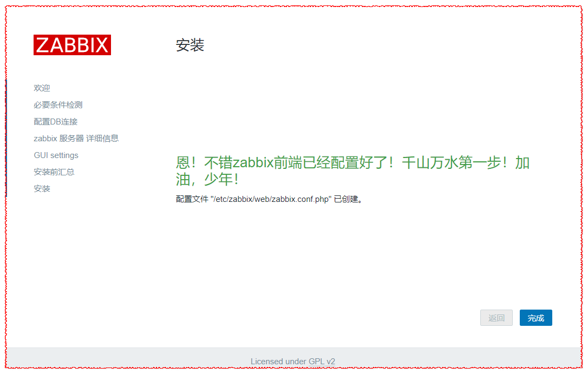Click the green success message 恩！不错zabbix前端已经配置好了

click(x=353, y=171)
